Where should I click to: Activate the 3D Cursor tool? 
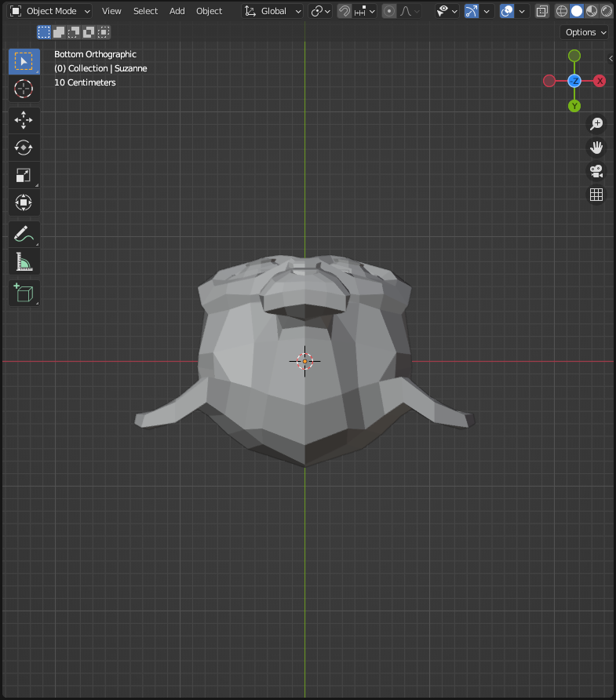[x=24, y=89]
